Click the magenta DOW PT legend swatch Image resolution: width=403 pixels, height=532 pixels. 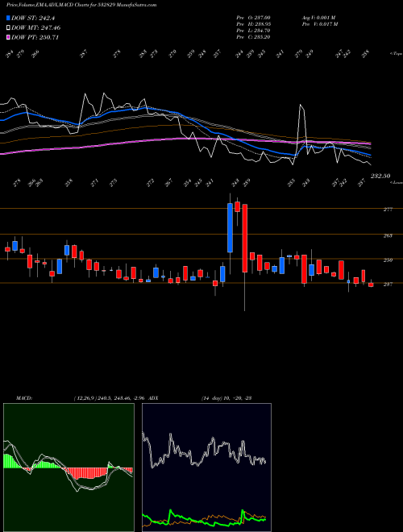point(9,37)
